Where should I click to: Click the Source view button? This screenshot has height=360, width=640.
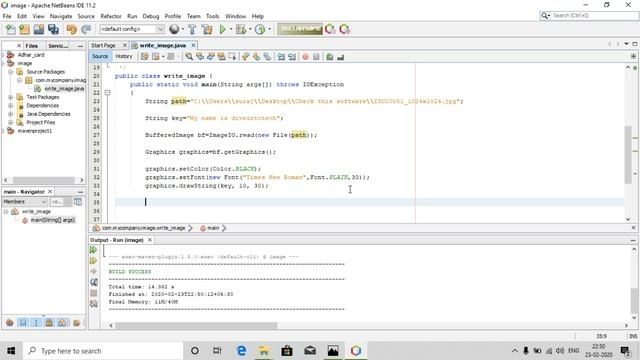tap(100, 56)
